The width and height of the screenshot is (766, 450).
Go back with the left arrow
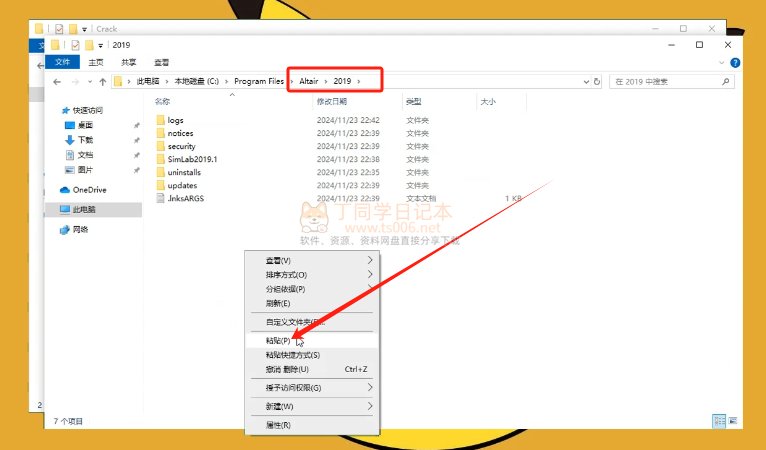pos(57,82)
